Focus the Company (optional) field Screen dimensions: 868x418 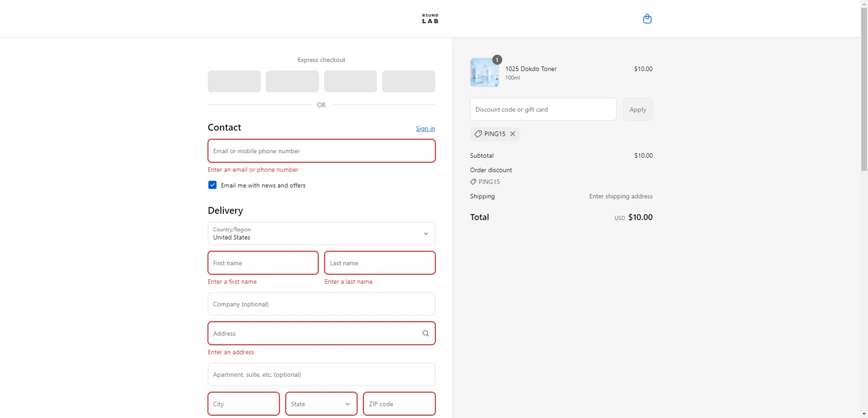tap(321, 304)
